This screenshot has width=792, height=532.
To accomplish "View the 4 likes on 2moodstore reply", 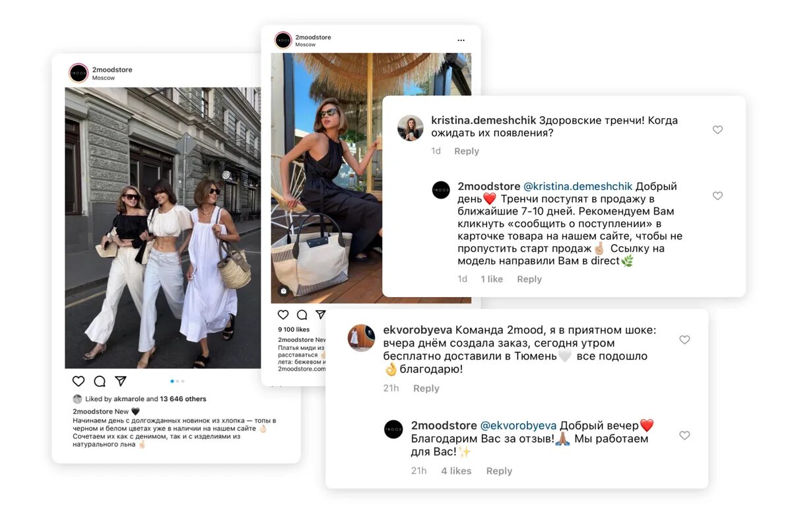I will [456, 471].
